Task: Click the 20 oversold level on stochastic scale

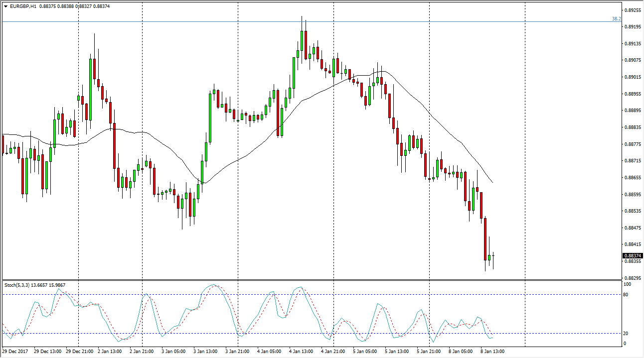Action: coord(628,334)
